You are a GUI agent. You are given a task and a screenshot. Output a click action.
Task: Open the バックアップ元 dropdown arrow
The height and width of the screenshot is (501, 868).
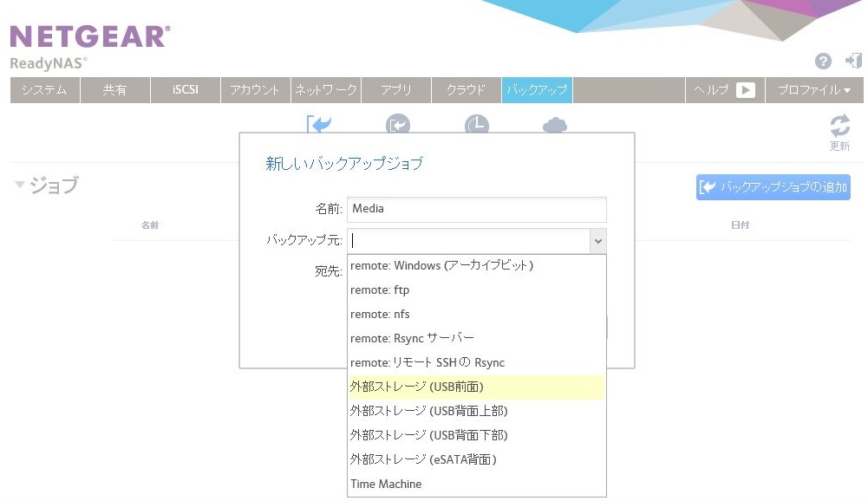[597, 241]
